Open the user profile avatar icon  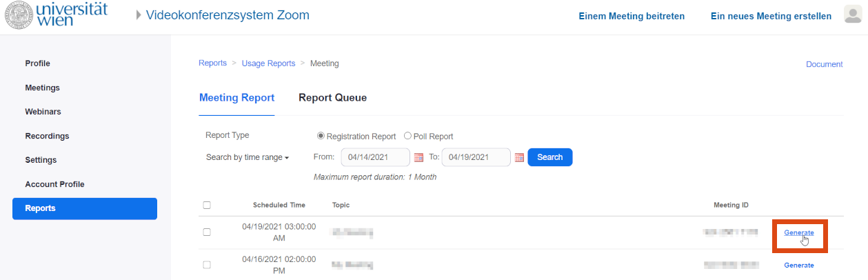click(x=853, y=15)
